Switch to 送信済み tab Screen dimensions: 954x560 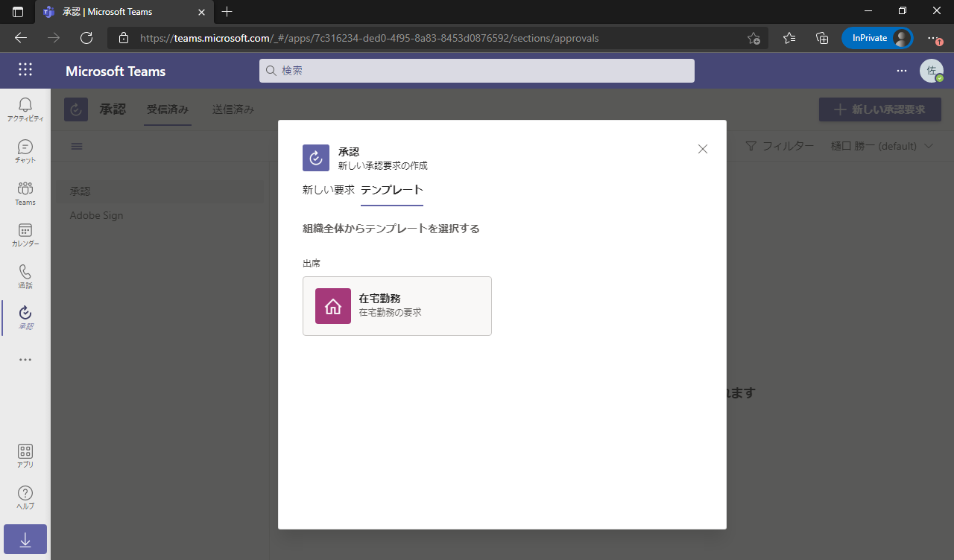[233, 109]
